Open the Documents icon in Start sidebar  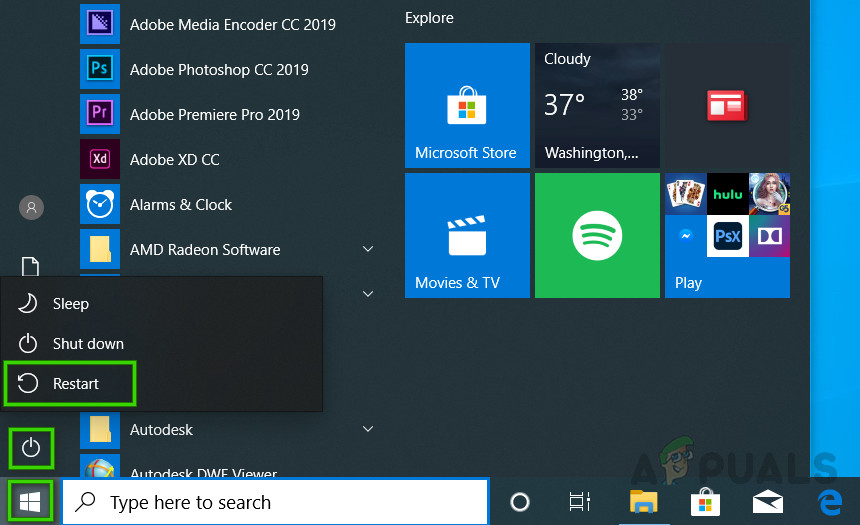click(30, 267)
